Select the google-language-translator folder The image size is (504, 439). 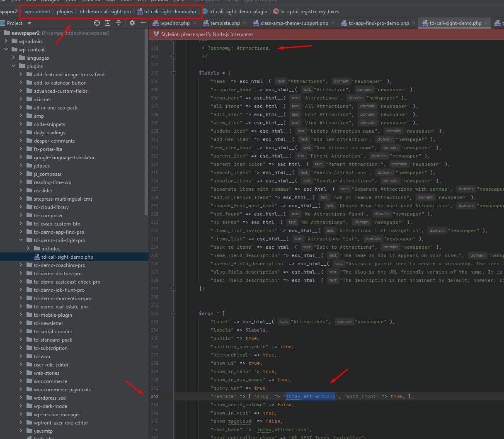(x=64, y=158)
